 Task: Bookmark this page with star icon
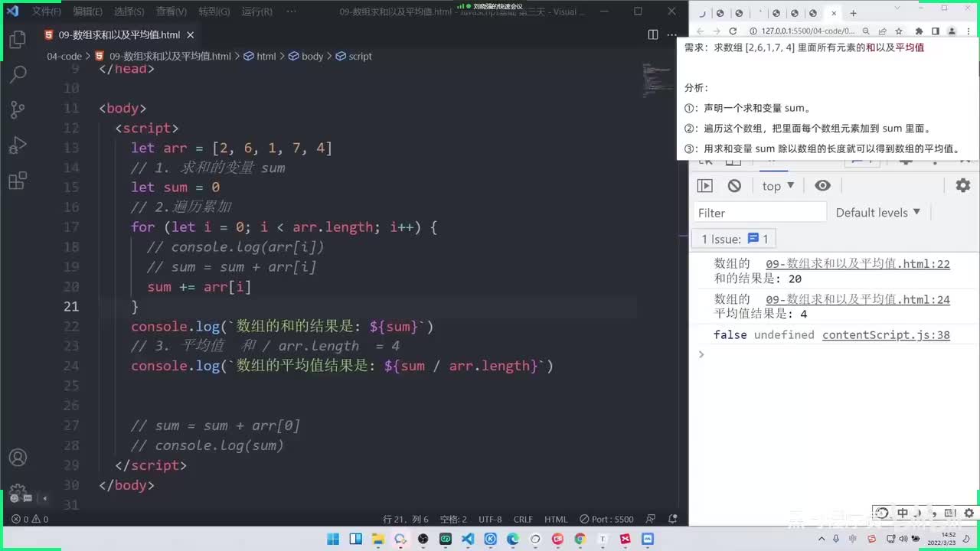pyautogui.click(x=899, y=31)
